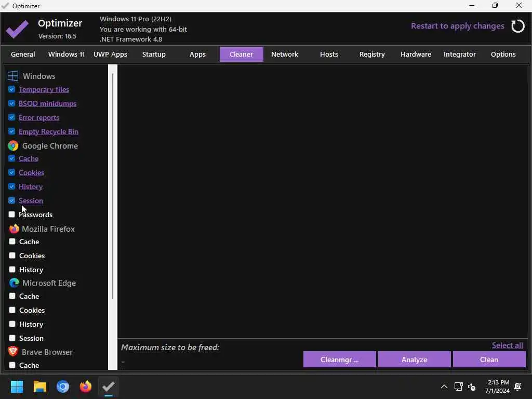Click the Optimizer purple checkmark logo

click(x=17, y=29)
